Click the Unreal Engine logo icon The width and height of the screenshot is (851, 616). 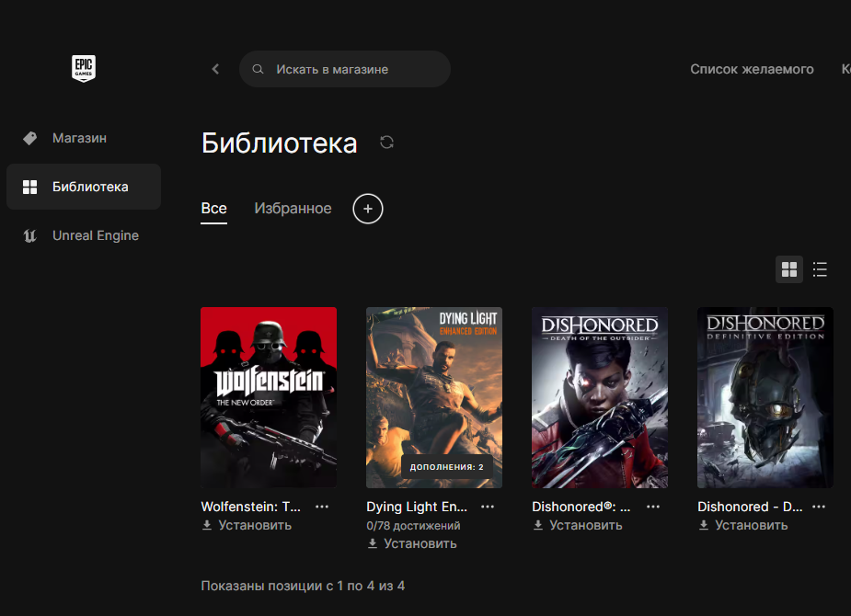tap(29, 236)
